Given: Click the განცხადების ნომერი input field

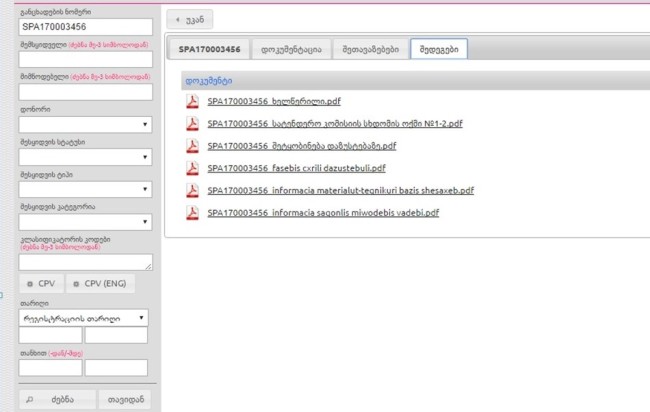Looking at the screenshot, I should (85, 27).
